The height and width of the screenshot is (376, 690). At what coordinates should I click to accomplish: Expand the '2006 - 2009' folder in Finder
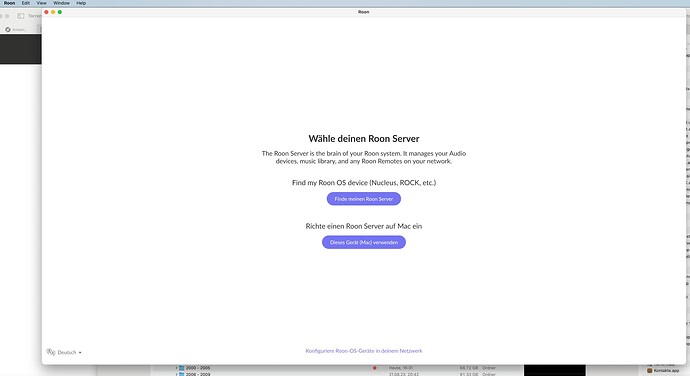coord(176,374)
